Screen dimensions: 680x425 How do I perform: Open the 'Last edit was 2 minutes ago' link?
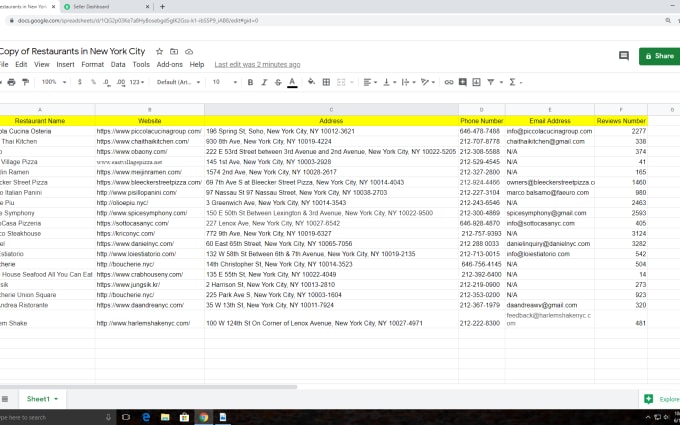coord(257,65)
